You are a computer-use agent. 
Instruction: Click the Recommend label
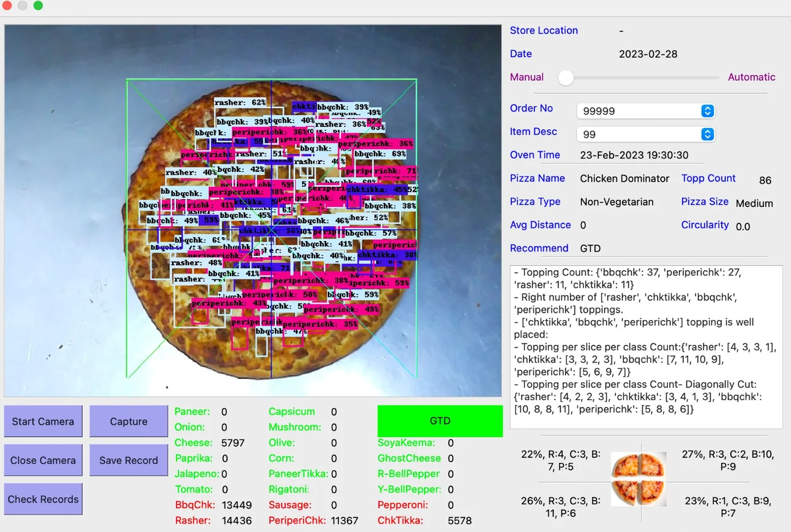point(539,248)
